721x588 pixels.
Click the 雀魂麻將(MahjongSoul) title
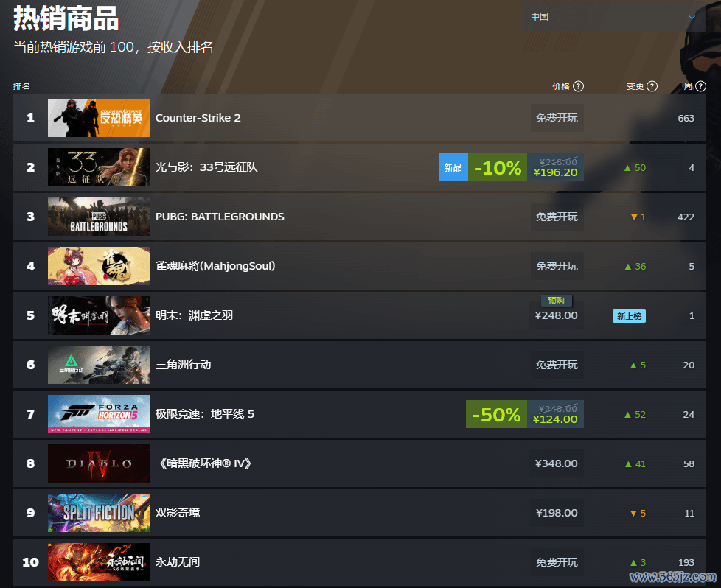click(x=215, y=266)
